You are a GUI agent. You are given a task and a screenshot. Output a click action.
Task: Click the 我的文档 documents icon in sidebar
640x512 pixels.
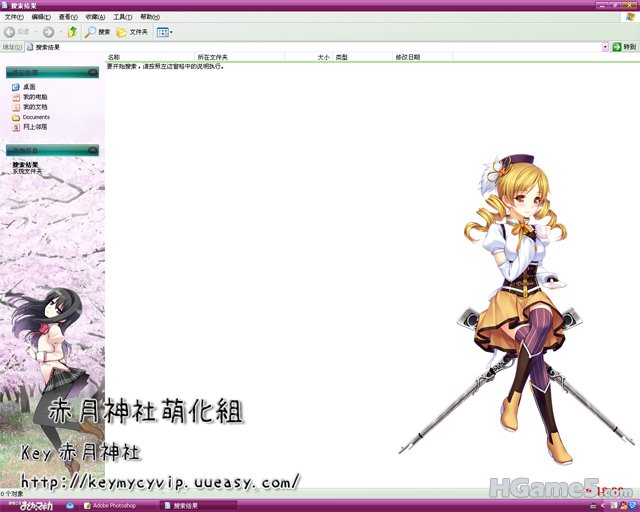tap(16, 107)
